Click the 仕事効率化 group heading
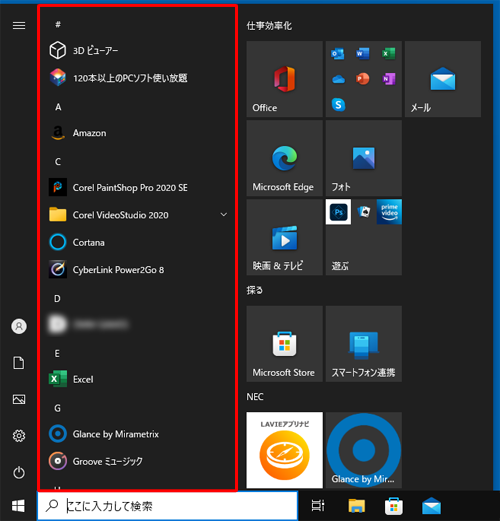Viewport: 500px width, 521px height. click(269, 26)
